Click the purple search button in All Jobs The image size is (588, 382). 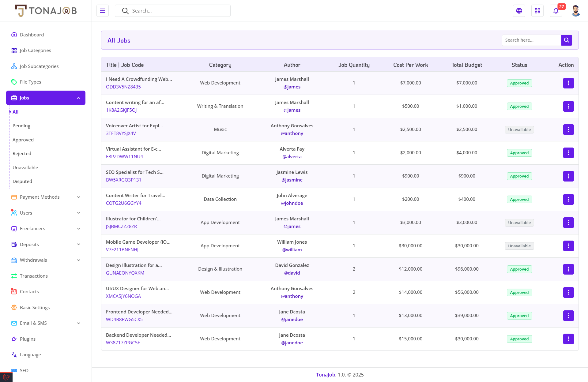(x=567, y=40)
